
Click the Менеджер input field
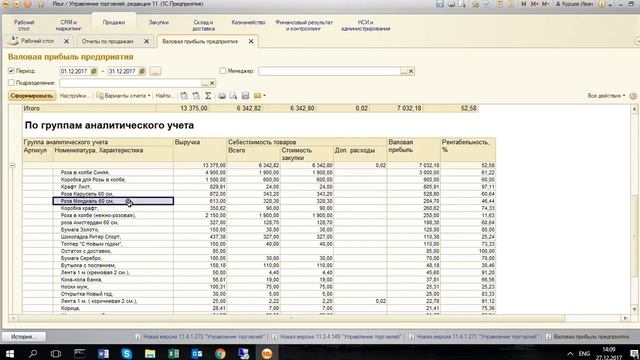click(x=329, y=71)
